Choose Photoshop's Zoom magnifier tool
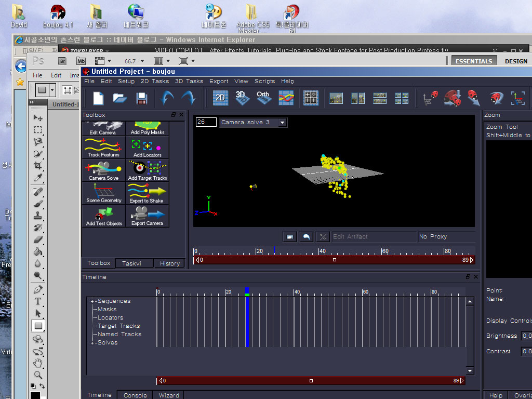This screenshot has width=532, height=399. coord(37,375)
